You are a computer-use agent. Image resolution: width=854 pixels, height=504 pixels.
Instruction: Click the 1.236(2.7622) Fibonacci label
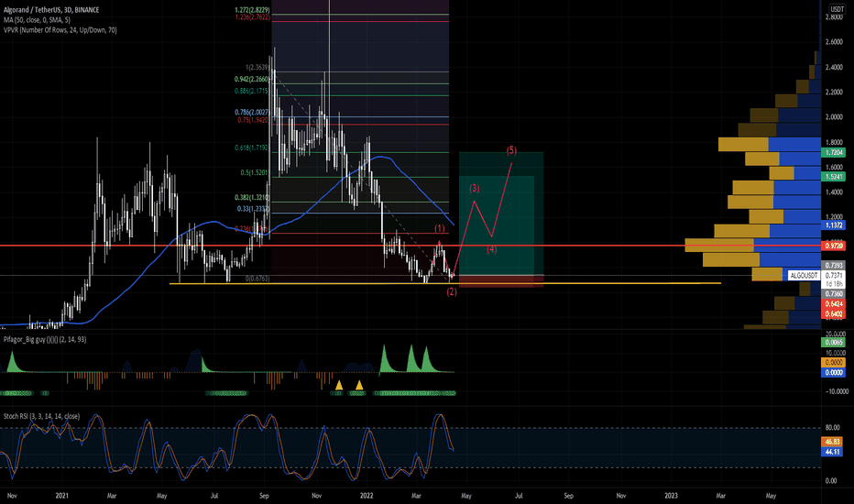coord(252,17)
